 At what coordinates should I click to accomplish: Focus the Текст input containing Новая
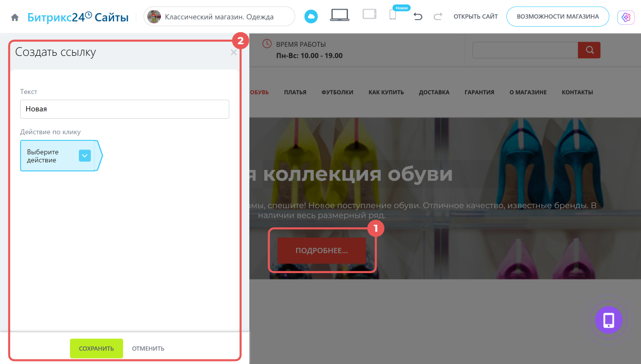tap(125, 109)
